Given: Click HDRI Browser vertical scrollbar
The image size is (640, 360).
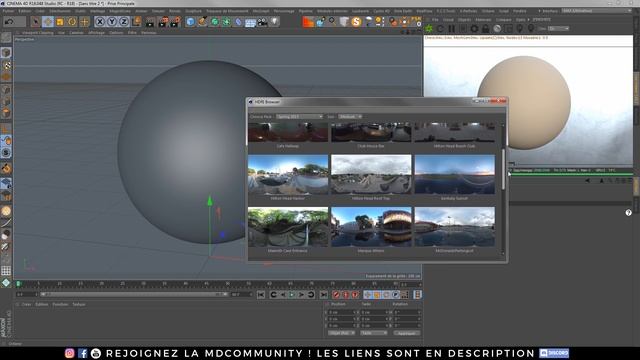Looking at the screenshot, I should pyautogui.click(x=503, y=169).
